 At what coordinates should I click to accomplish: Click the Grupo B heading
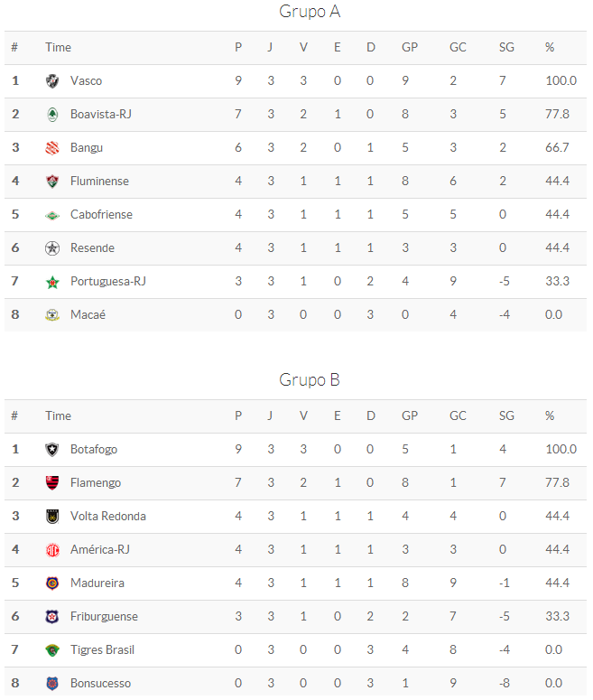coord(310,380)
